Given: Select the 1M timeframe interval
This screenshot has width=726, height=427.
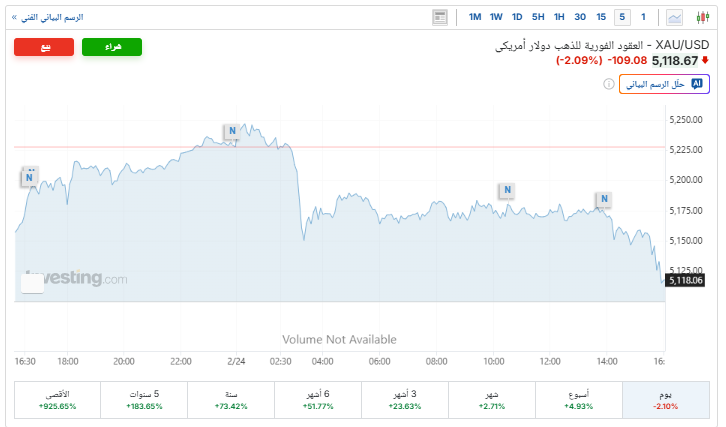Looking at the screenshot, I should point(475,17).
